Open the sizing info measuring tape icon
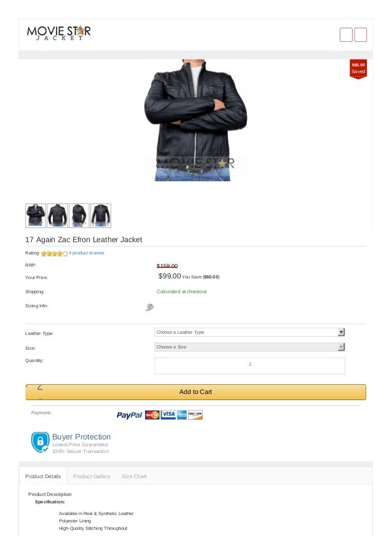 (150, 307)
